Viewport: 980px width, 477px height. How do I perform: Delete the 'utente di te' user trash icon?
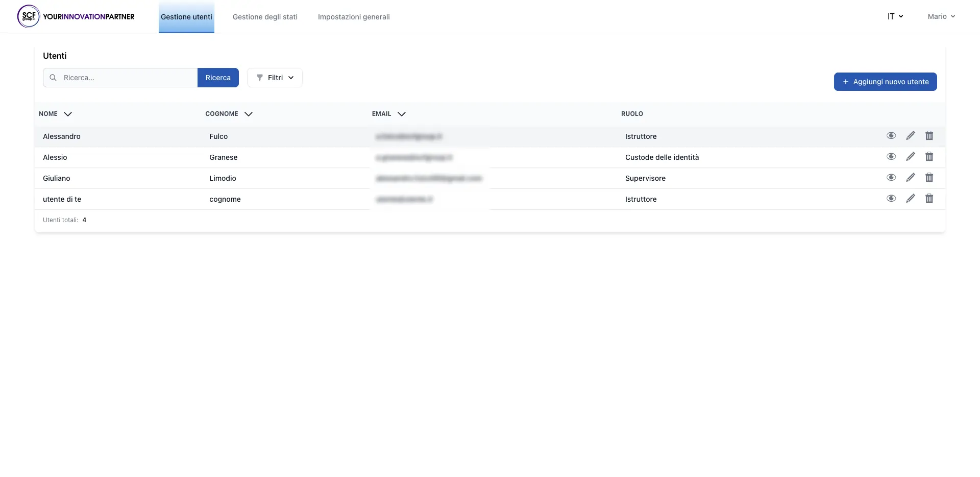[929, 199]
